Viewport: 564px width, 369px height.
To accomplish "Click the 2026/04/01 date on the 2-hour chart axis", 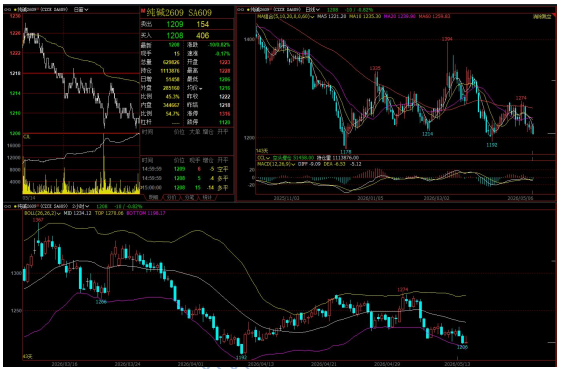I will pyautogui.click(x=191, y=364).
